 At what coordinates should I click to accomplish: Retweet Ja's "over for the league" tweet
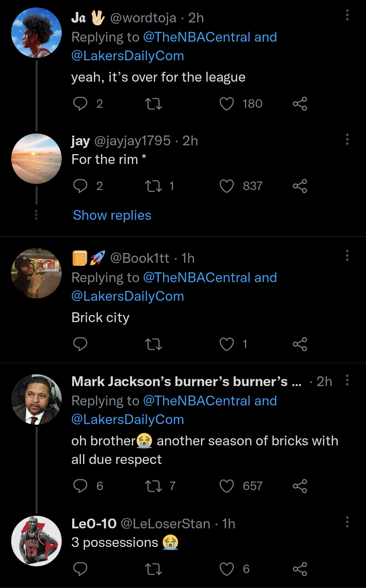tap(154, 104)
